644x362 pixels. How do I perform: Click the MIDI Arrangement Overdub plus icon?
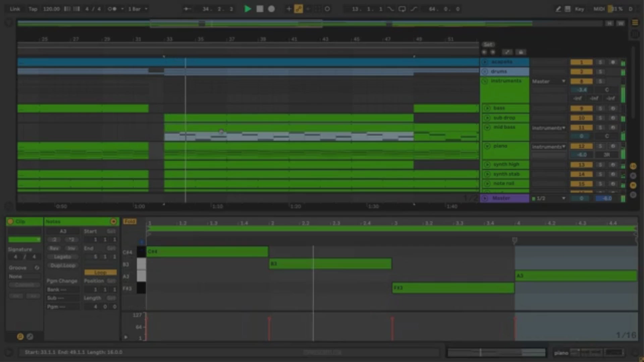289,9
